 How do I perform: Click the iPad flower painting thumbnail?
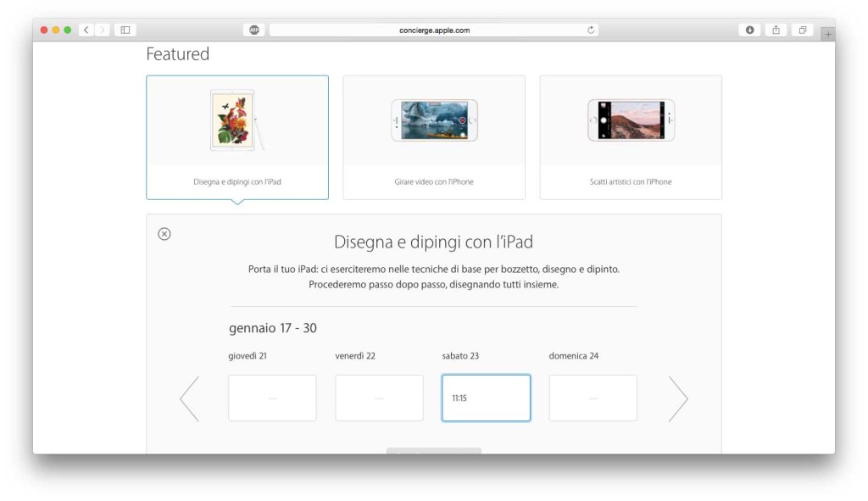tap(237, 120)
